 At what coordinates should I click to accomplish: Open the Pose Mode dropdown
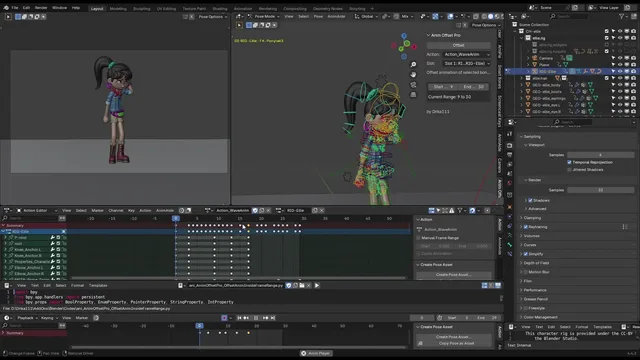[x=263, y=17]
